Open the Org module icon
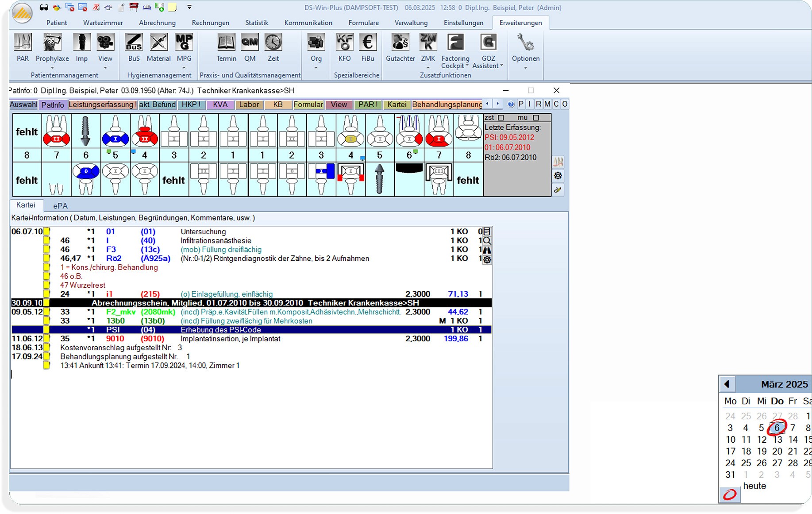The height and width of the screenshot is (514, 812). pyautogui.click(x=316, y=43)
